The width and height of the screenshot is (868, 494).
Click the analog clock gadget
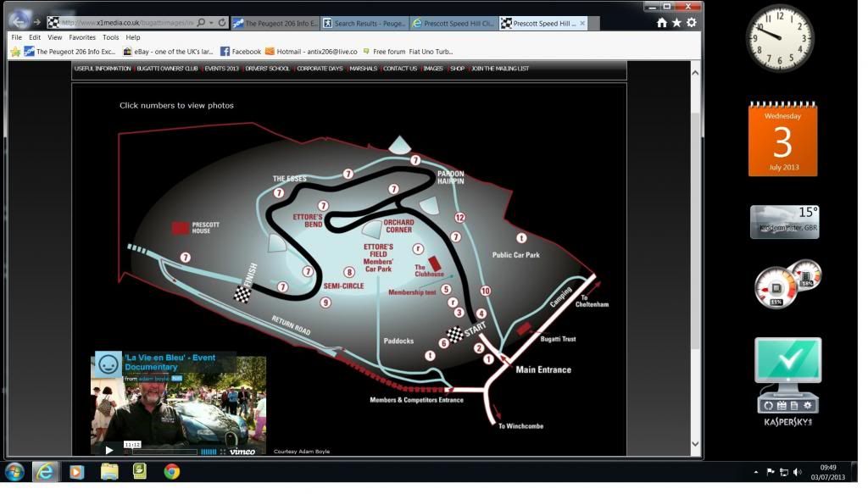point(780,38)
